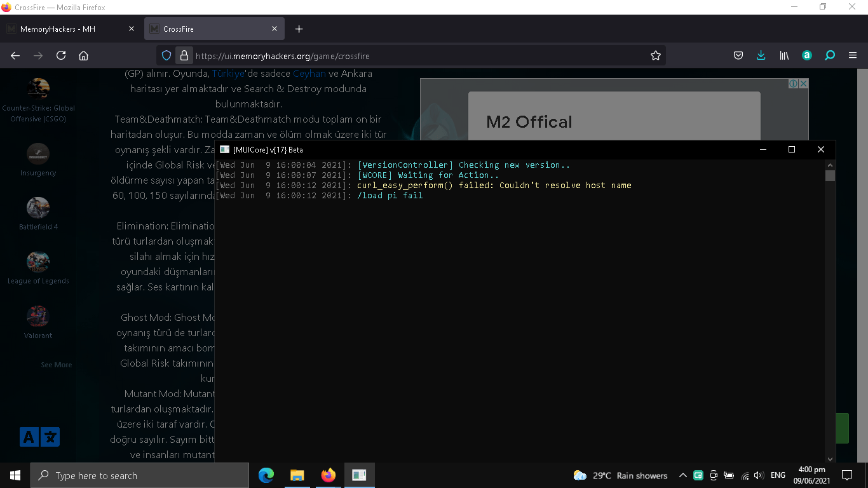Minimize the Firefox window
The width and height of the screenshot is (868, 488).
pos(794,7)
